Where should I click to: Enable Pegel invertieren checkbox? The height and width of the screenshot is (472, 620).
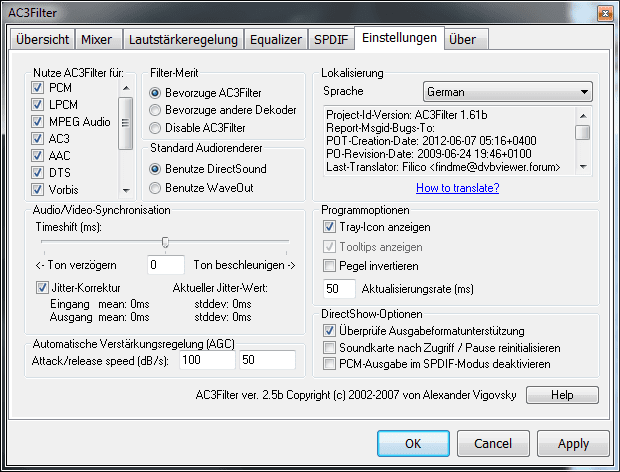[x=329, y=265]
